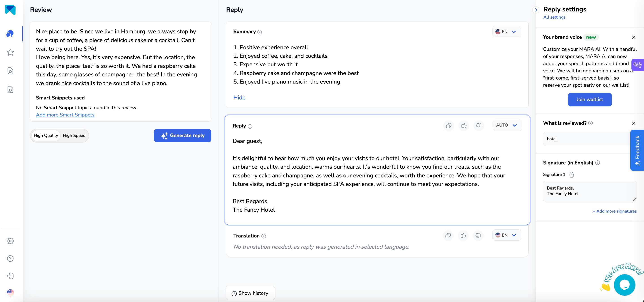Click into the review text area
This screenshot has width=644, height=302.
pyautogui.click(x=120, y=57)
